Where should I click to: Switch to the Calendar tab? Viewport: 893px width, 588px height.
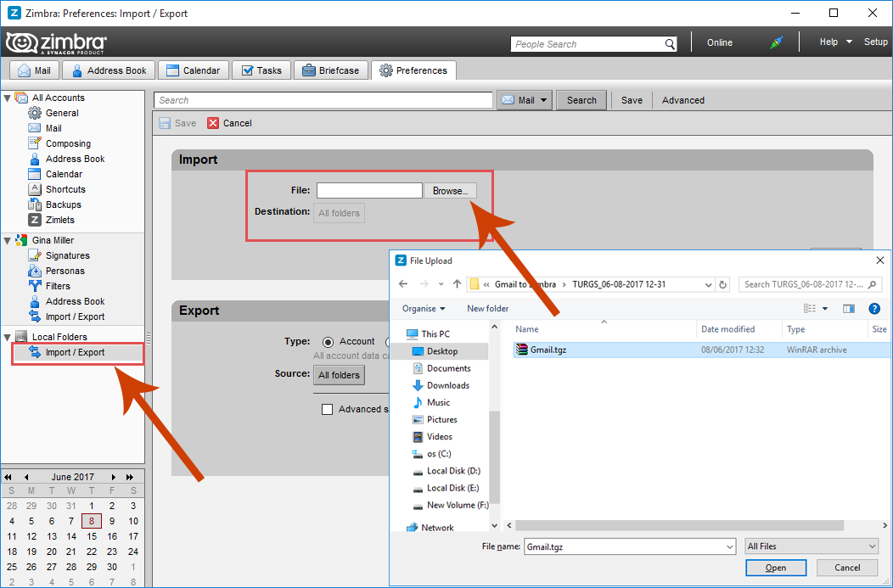click(193, 70)
